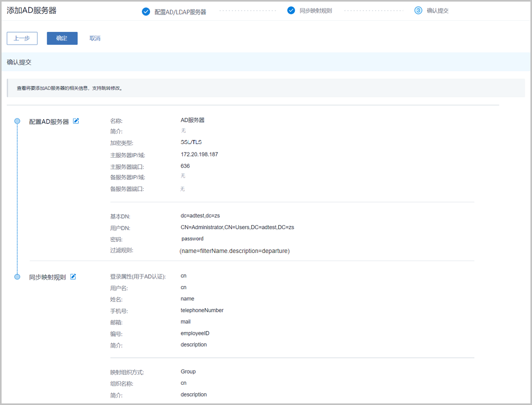Click the 配置AD服务器 section heading

click(x=49, y=122)
